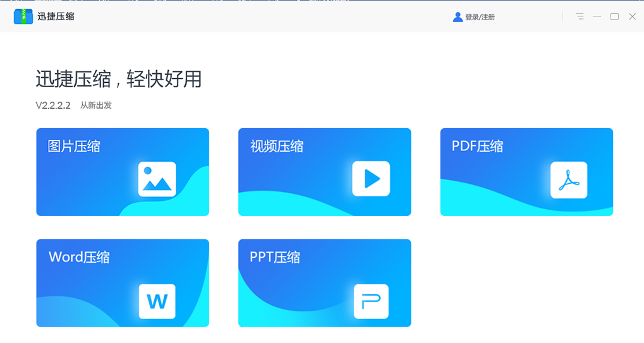Click the Acrobat PDF icon

pos(569,180)
